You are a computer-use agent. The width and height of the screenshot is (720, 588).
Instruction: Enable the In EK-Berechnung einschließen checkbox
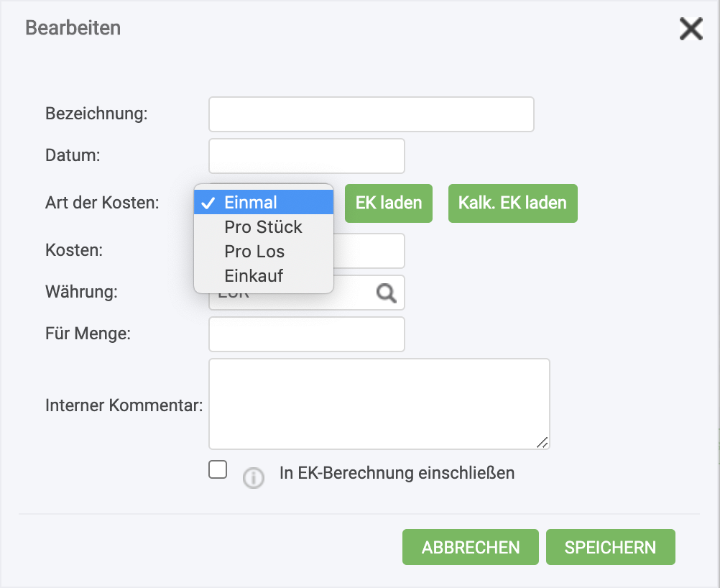[x=217, y=470]
